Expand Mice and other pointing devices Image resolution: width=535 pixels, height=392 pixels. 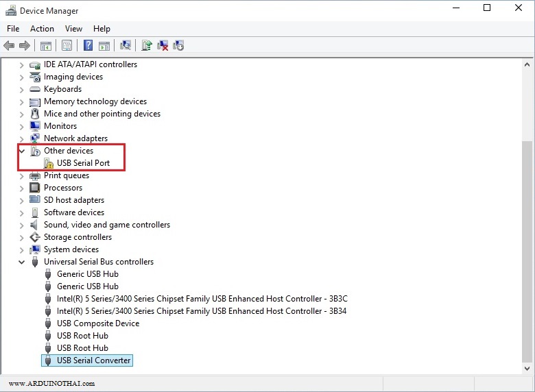pyautogui.click(x=21, y=114)
